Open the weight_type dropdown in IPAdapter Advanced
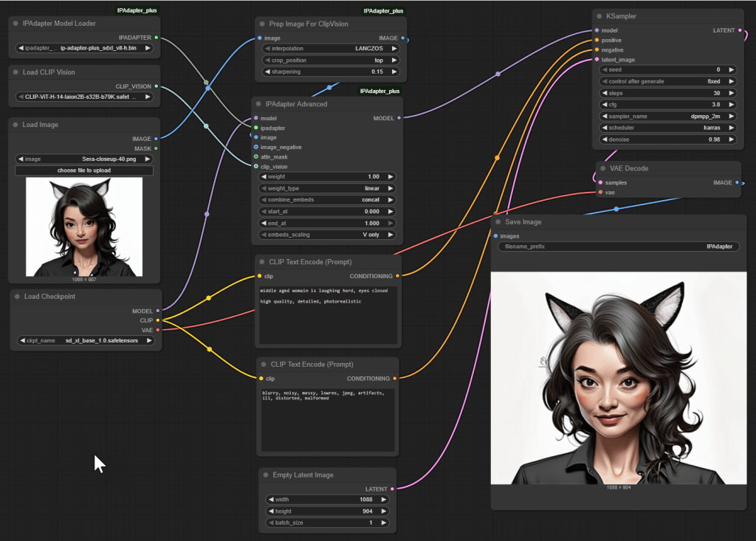 [328, 188]
